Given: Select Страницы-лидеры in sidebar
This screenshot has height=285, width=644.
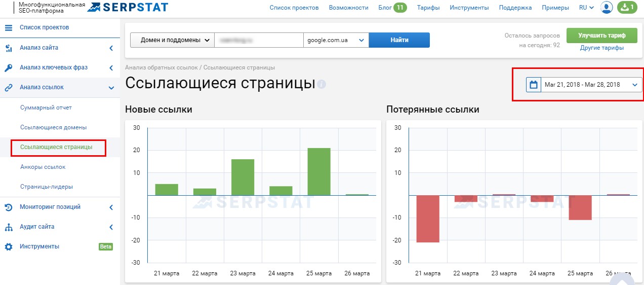Looking at the screenshot, I should 47,187.
